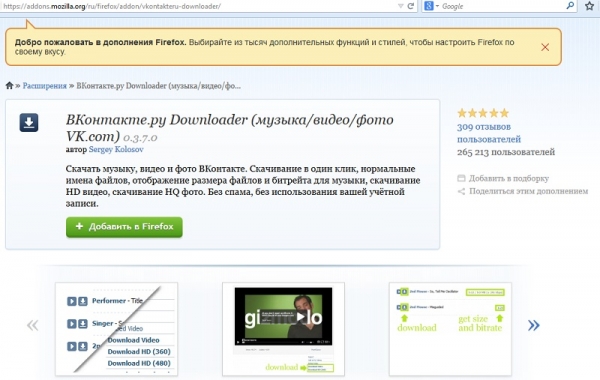Open the Google search engine selector dropdown
The height and width of the screenshot is (380, 600).
pyautogui.click(x=431, y=6)
